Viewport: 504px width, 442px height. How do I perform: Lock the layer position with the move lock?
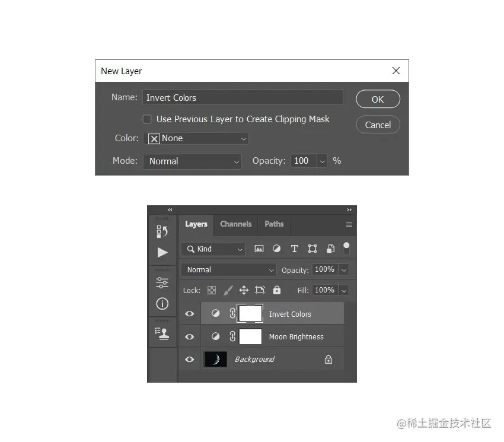pyautogui.click(x=243, y=290)
